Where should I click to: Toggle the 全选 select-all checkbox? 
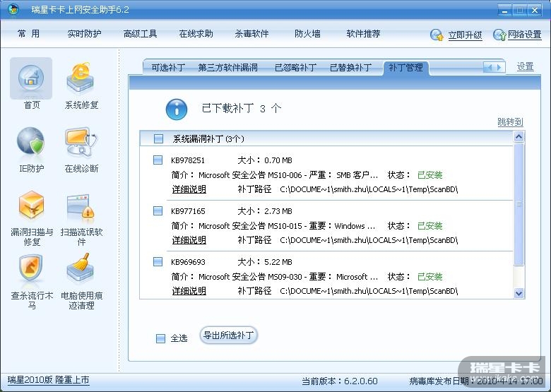click(x=160, y=338)
